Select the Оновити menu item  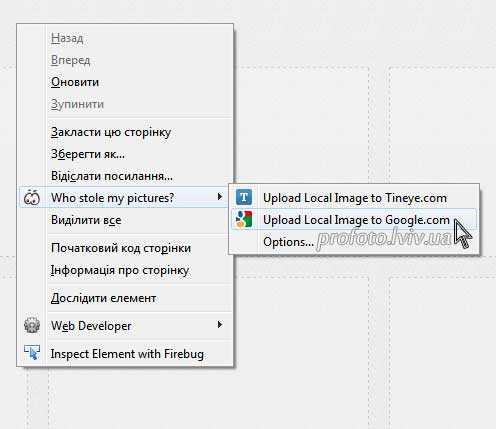[75, 82]
